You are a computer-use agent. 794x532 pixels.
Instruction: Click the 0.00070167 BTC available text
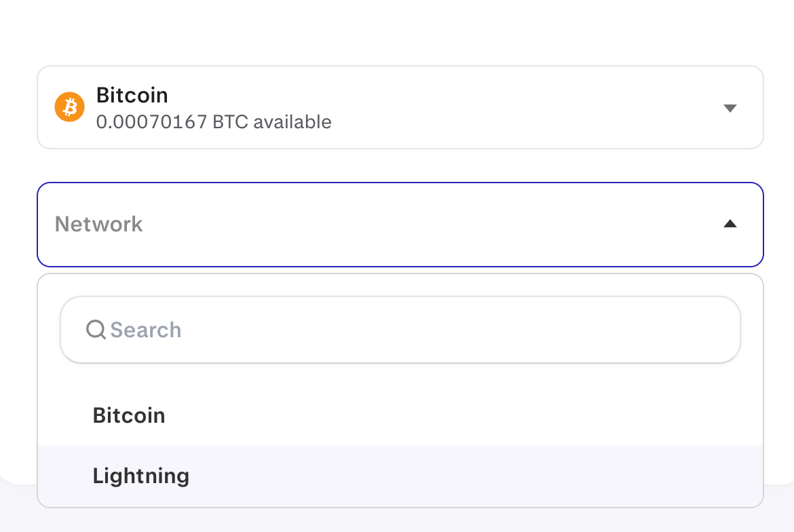(214, 122)
